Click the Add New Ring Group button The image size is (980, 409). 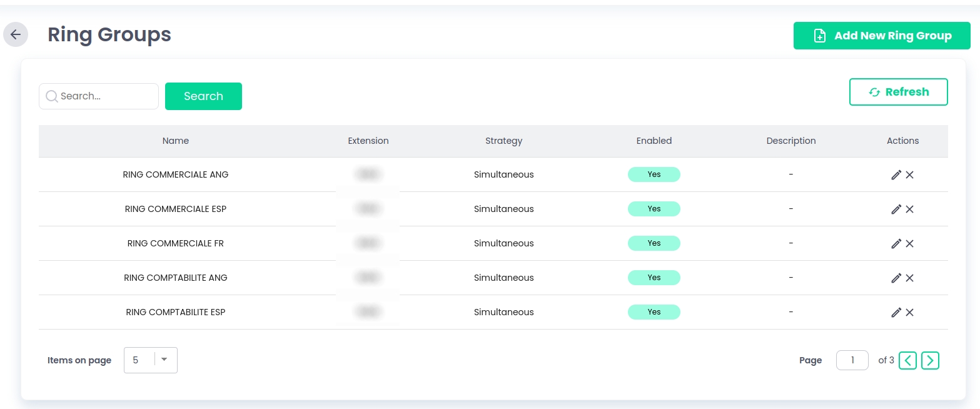click(x=882, y=36)
